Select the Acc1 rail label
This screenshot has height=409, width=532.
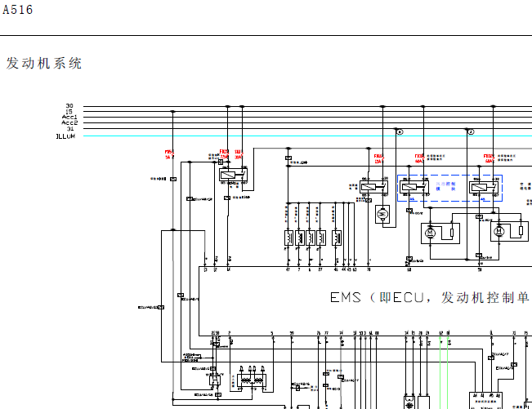(x=69, y=117)
